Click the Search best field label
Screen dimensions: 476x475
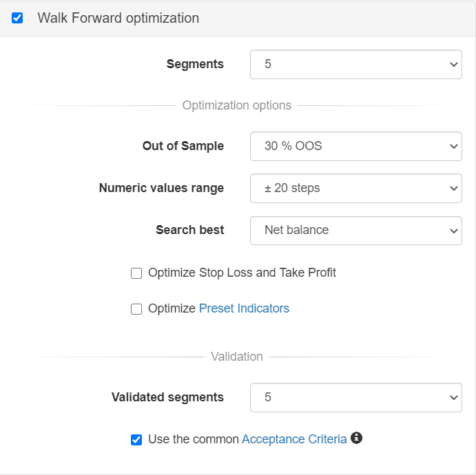click(190, 230)
